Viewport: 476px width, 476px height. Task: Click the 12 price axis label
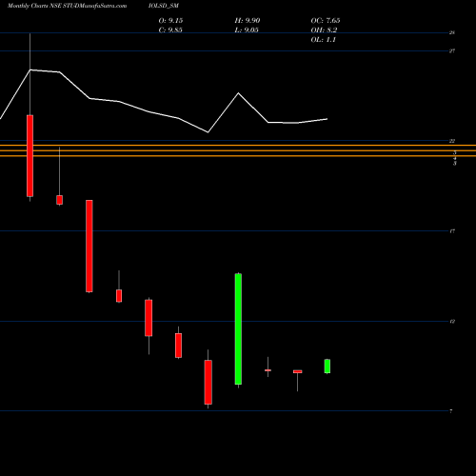click(x=452, y=322)
